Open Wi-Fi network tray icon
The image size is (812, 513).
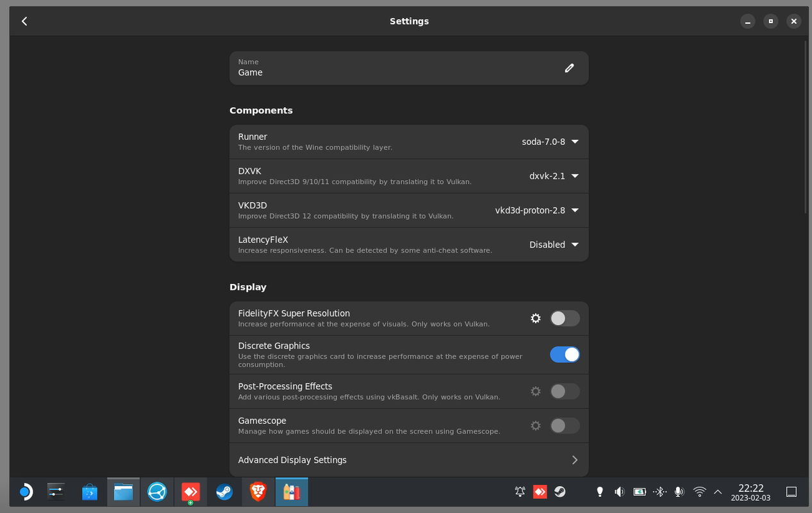(700, 492)
